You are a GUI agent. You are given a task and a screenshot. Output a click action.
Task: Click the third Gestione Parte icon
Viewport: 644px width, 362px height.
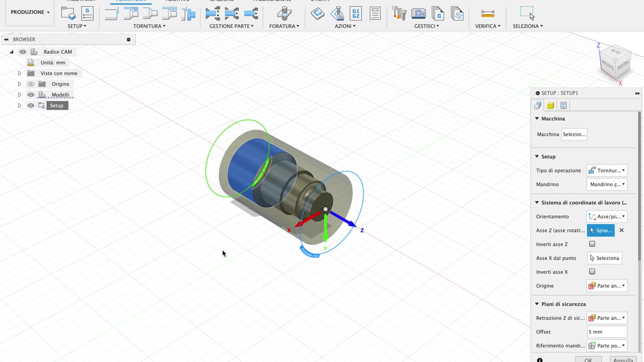pos(250,14)
